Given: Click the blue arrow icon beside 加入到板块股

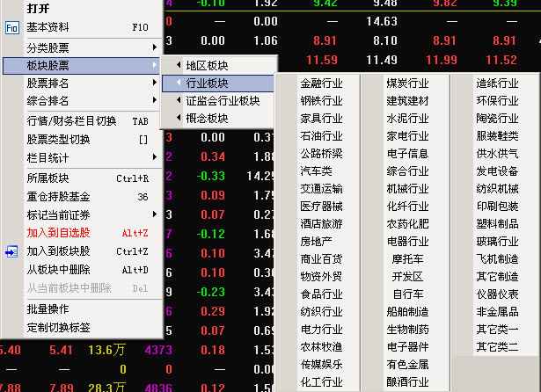Looking at the screenshot, I should click(11, 251).
